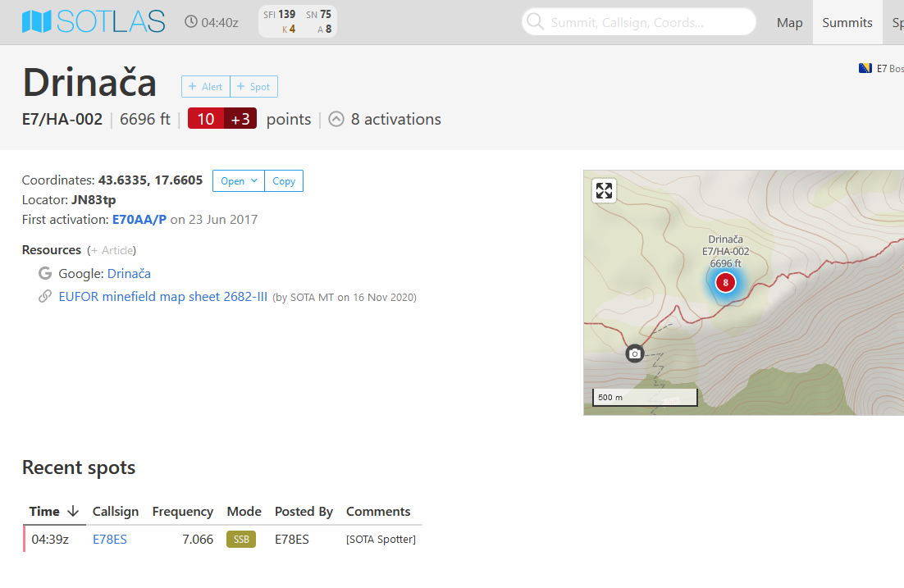The height and width of the screenshot is (588, 904).
Task: Click red summit marker labeled 8
Action: click(725, 282)
